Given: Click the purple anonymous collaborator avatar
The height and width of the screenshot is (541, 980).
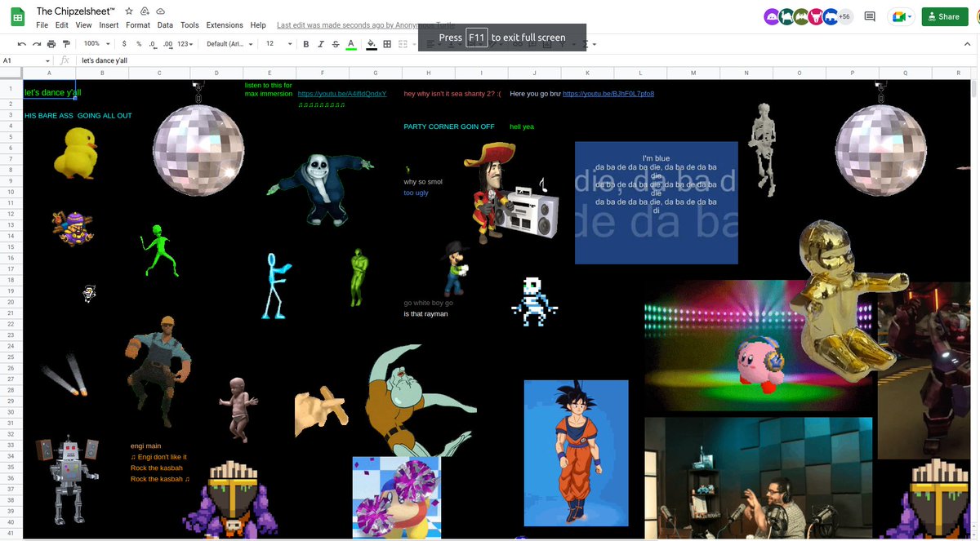Looking at the screenshot, I should (x=772, y=16).
